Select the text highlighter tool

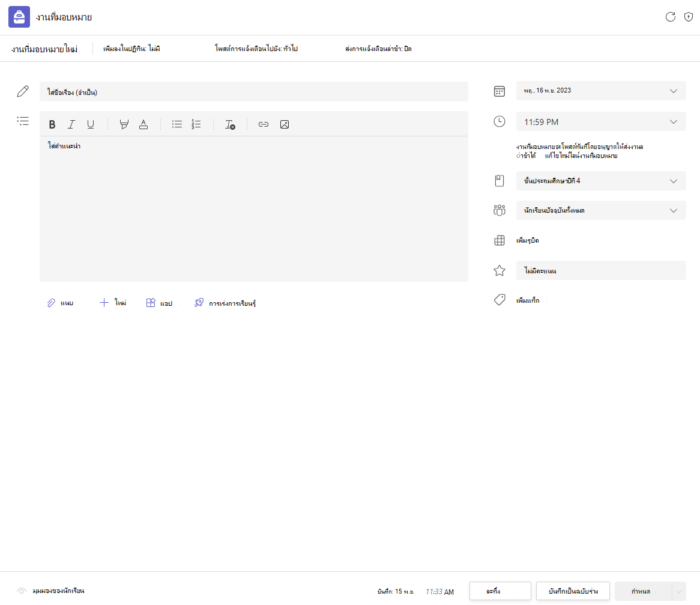124,124
